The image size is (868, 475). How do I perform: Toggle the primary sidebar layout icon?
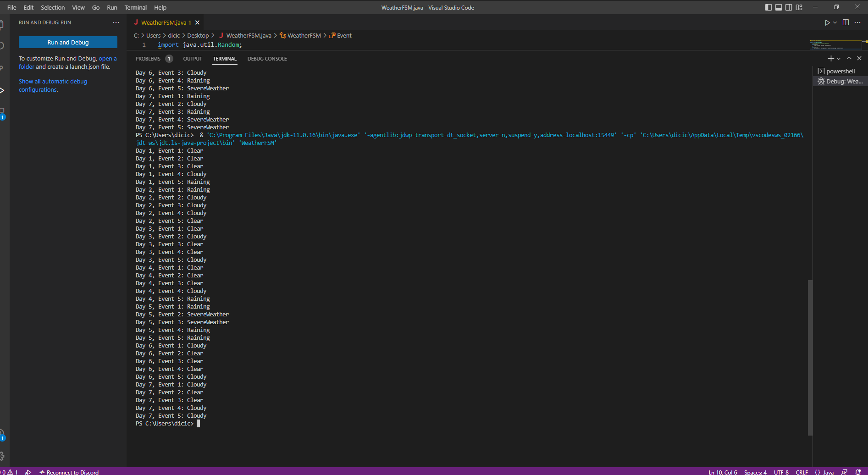tap(769, 7)
